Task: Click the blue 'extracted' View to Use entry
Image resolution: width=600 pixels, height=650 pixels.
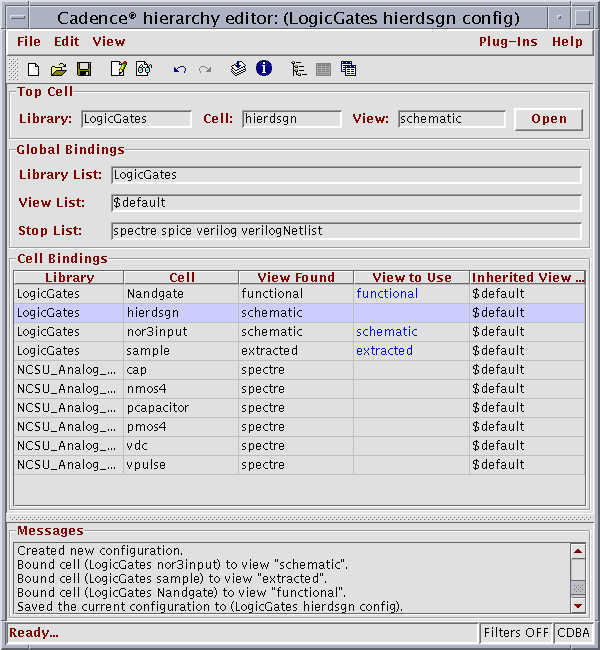Action: click(384, 351)
